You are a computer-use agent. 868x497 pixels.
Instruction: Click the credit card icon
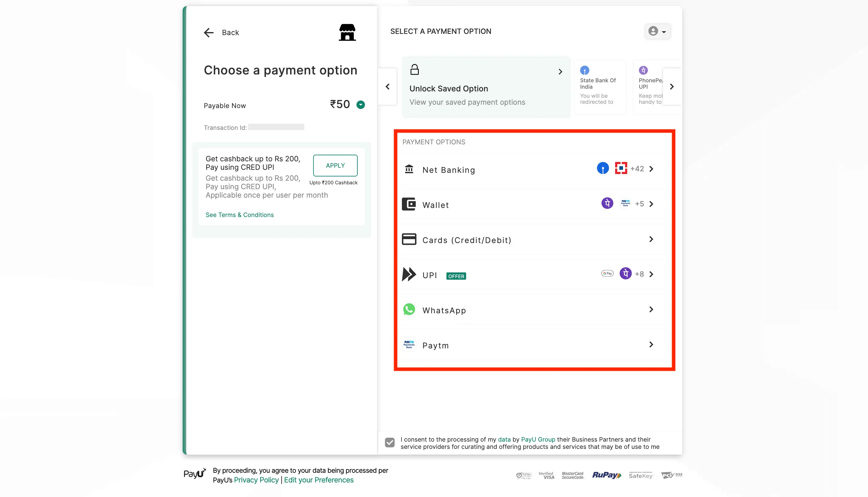coord(409,239)
